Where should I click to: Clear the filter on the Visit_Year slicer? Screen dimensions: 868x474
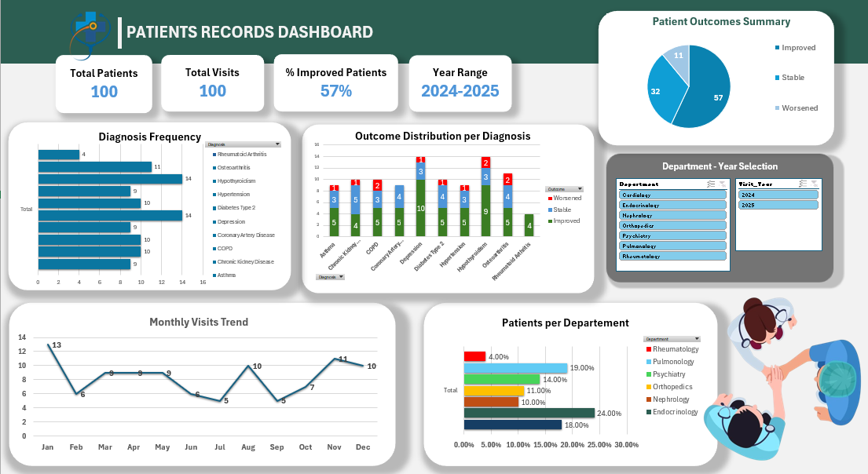click(x=814, y=183)
